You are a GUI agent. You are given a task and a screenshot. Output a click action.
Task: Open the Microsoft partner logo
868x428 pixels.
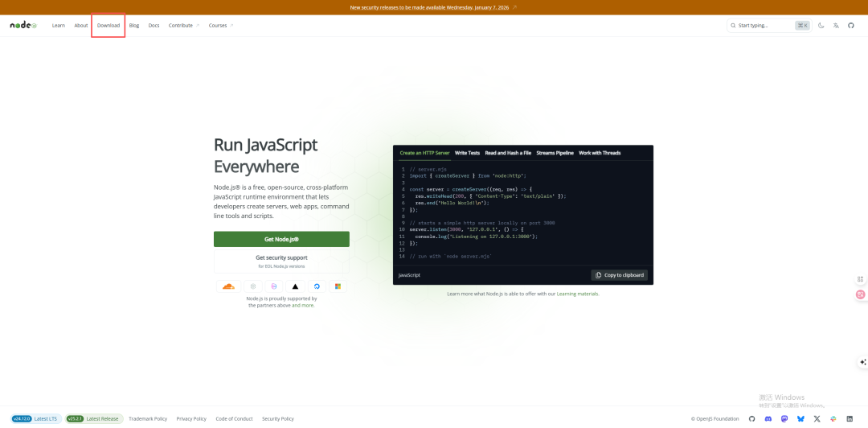[x=338, y=286]
